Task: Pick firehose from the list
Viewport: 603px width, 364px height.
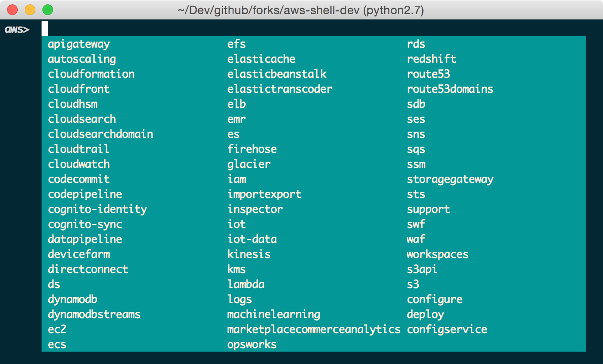Action: 252,149
